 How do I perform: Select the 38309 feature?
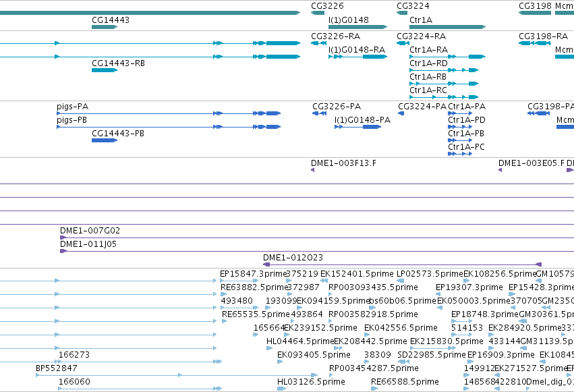tap(366, 362)
